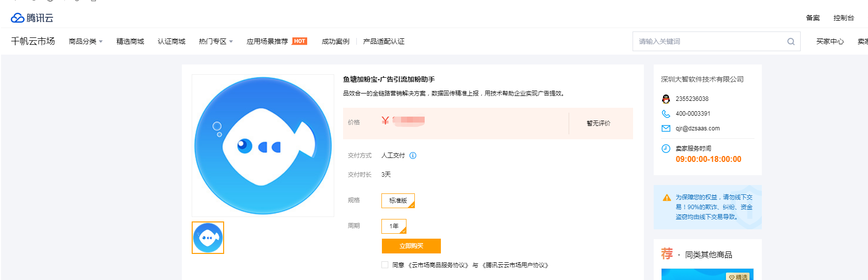Image resolution: width=868 pixels, height=280 pixels.
Task: Click the QQ number 2355236038
Action: point(692,99)
